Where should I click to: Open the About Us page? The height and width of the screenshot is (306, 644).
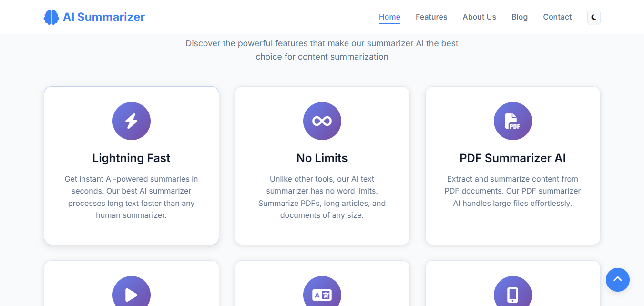pyautogui.click(x=480, y=17)
